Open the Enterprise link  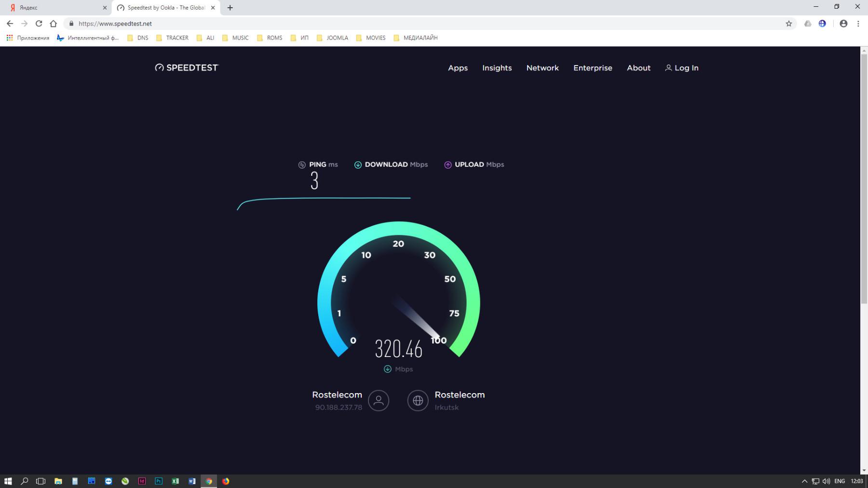pos(593,68)
